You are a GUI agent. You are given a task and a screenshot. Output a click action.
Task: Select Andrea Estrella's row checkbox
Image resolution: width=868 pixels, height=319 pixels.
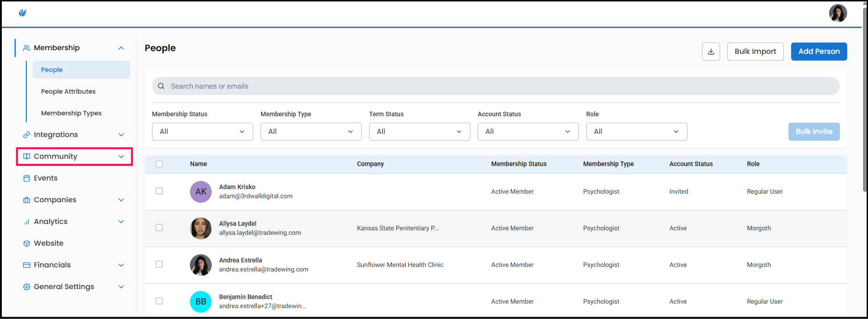(x=159, y=264)
